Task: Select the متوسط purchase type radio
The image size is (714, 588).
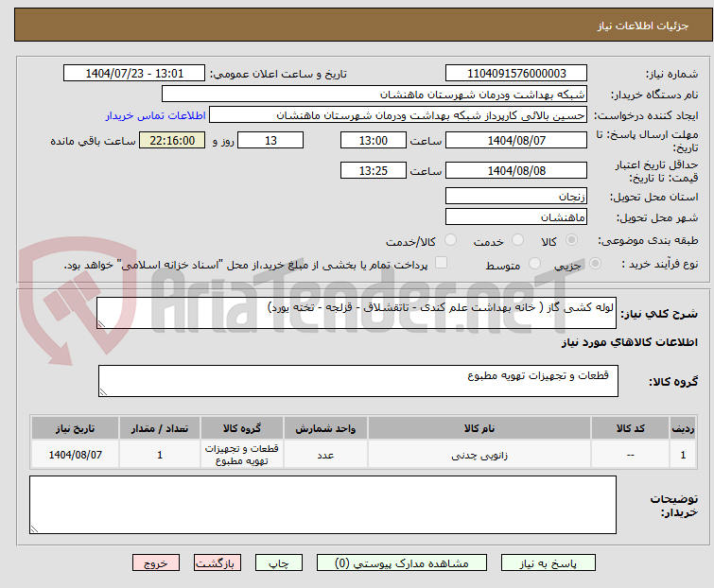Action: point(535,265)
